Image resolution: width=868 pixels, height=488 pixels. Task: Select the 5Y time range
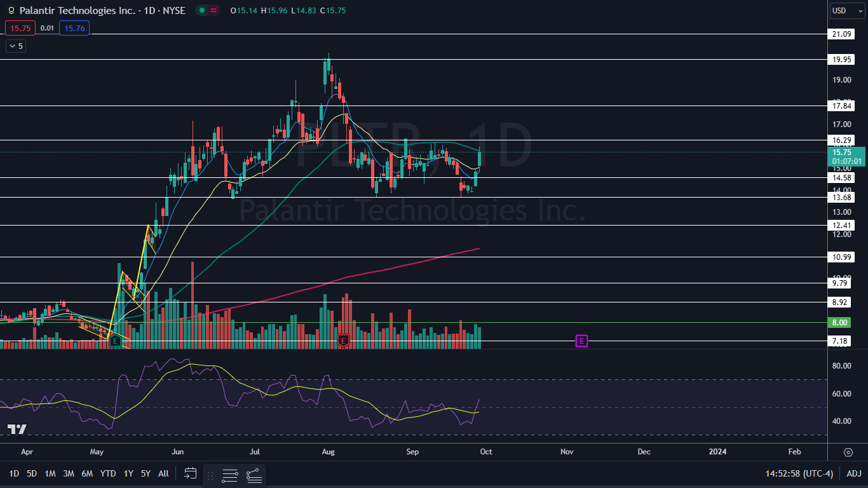click(146, 473)
